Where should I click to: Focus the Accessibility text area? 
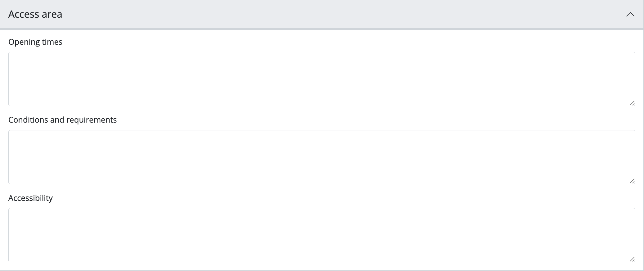coord(322,235)
